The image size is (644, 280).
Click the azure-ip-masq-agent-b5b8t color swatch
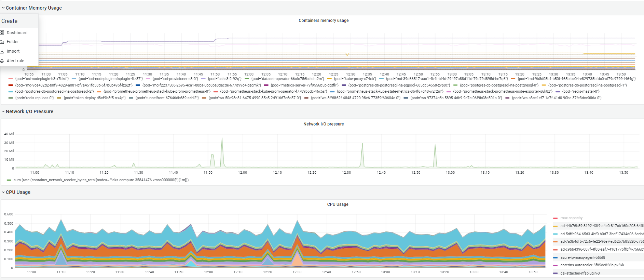point(555,258)
